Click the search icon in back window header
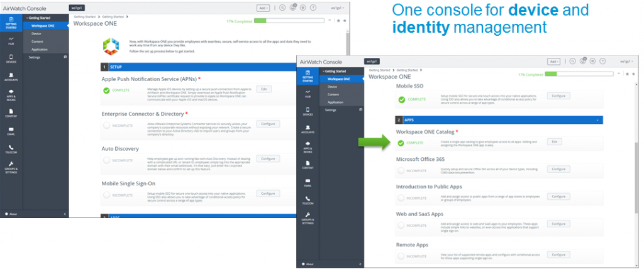 [283, 8]
